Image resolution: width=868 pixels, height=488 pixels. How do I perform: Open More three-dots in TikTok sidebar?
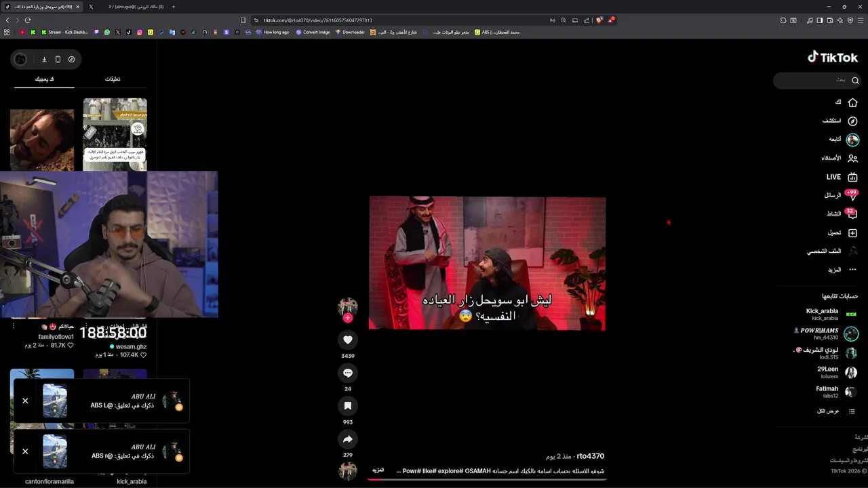(852, 270)
